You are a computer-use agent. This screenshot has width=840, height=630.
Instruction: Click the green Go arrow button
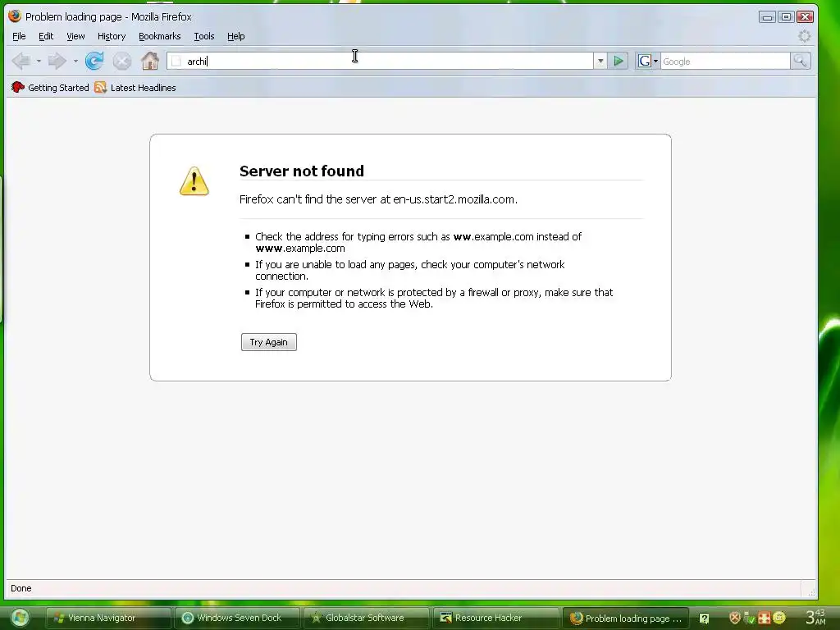pos(619,61)
